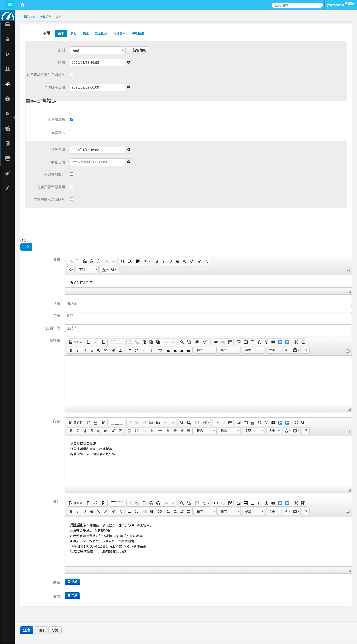Viewport: 357px width, 644px height.
Task: Focus the 全站搜尋 search field
Action: (297, 5)
